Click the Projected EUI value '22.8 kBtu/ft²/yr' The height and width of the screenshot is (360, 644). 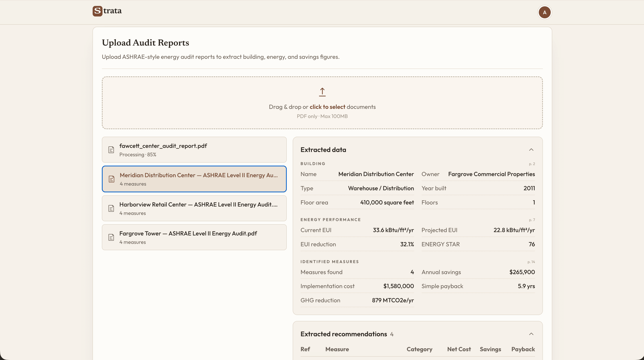pos(514,230)
